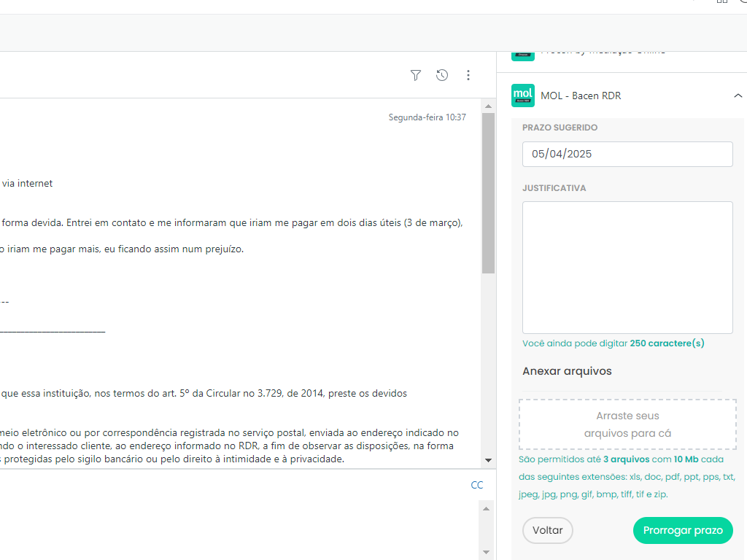
Task: Focus the Justificativa text area
Action: 627,267
